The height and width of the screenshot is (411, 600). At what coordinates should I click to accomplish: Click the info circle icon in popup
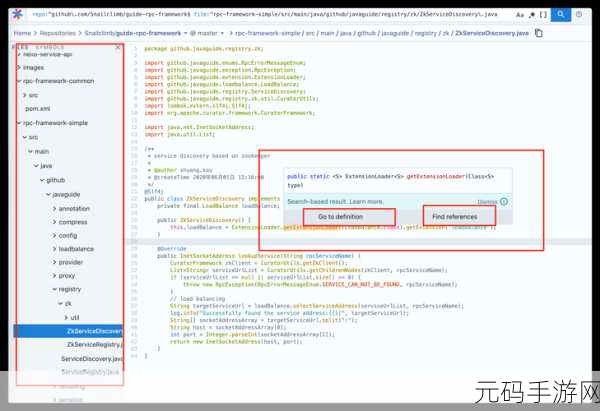click(504, 202)
